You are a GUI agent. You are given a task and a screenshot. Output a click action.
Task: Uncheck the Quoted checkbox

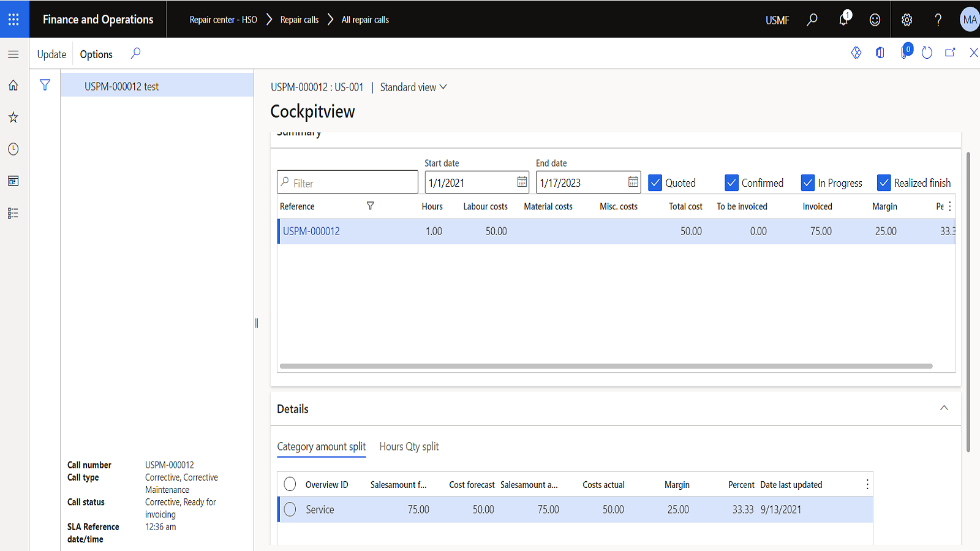click(655, 183)
